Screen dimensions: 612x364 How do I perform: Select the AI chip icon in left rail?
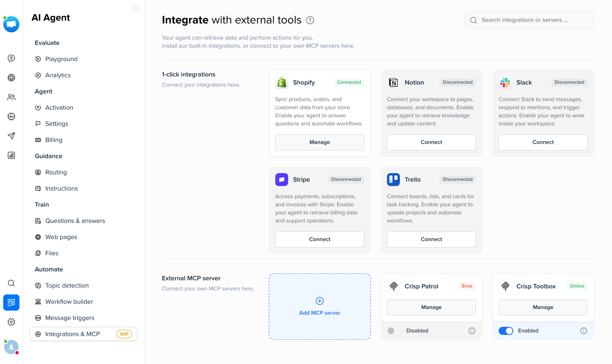(11, 116)
